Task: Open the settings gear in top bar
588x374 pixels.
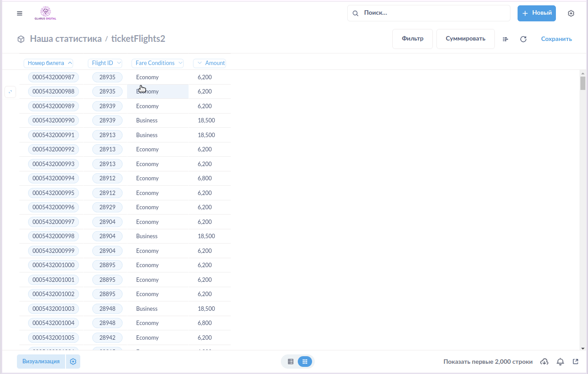Action: (571, 13)
